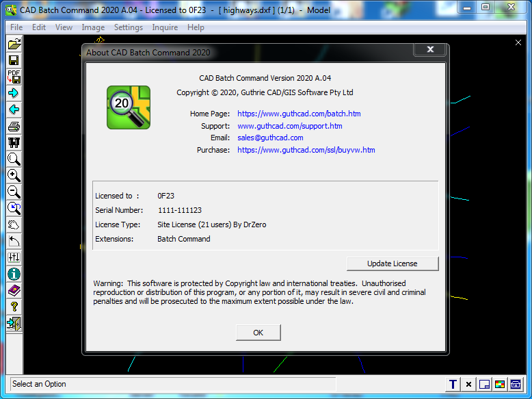
Task: Click the 'Select an Option' status field
Action: coord(173,384)
